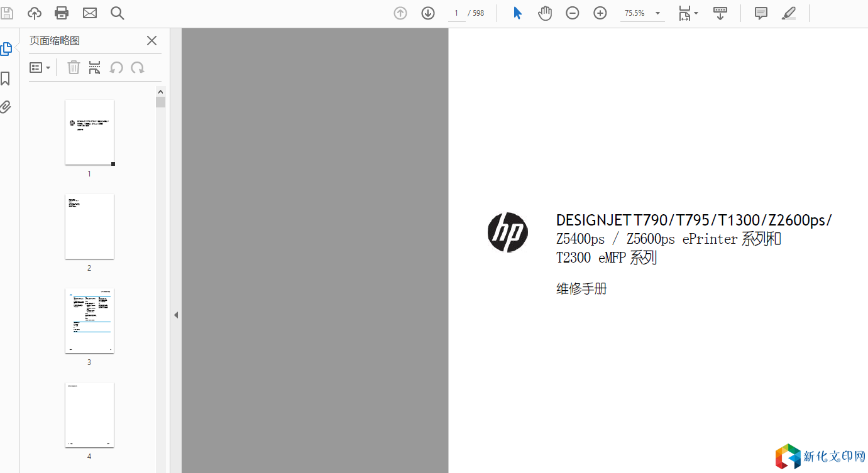Zoom out with the minus button
This screenshot has height=473, width=868.
point(572,13)
